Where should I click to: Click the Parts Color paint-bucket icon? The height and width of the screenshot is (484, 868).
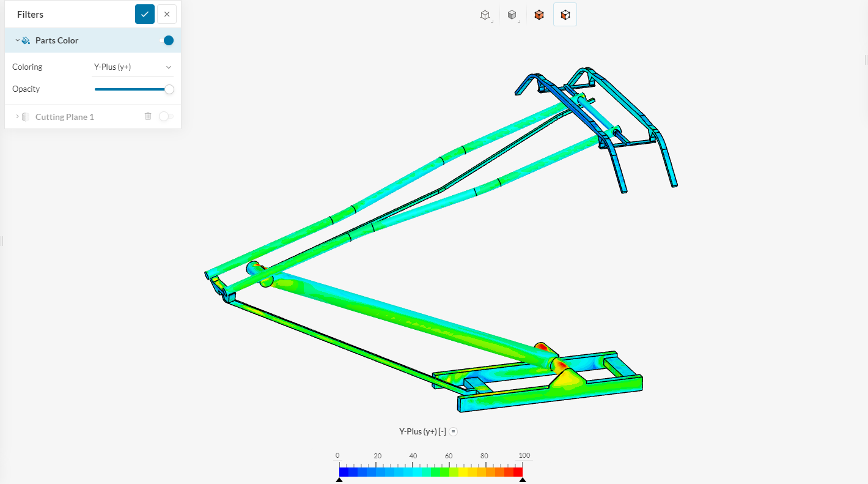click(24, 40)
